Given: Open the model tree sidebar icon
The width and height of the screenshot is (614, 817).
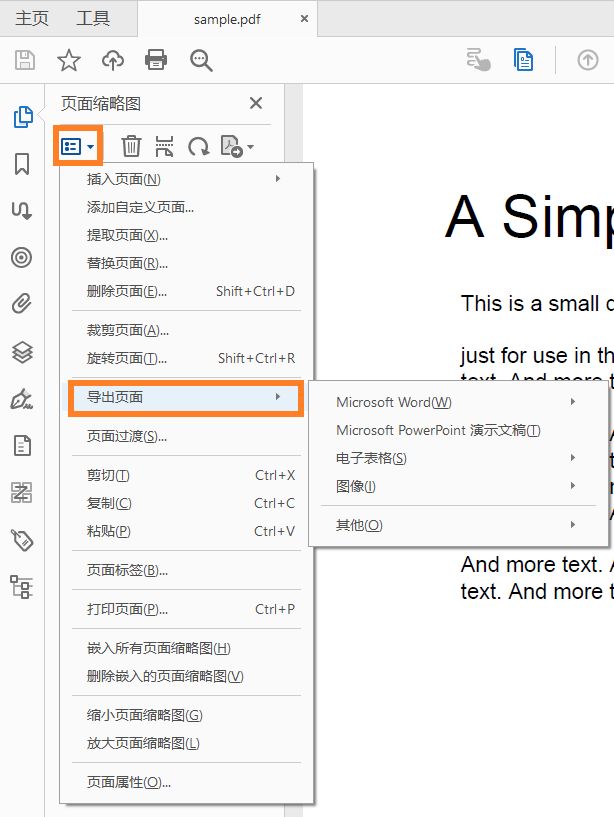Looking at the screenshot, I should pyautogui.click(x=21, y=587).
